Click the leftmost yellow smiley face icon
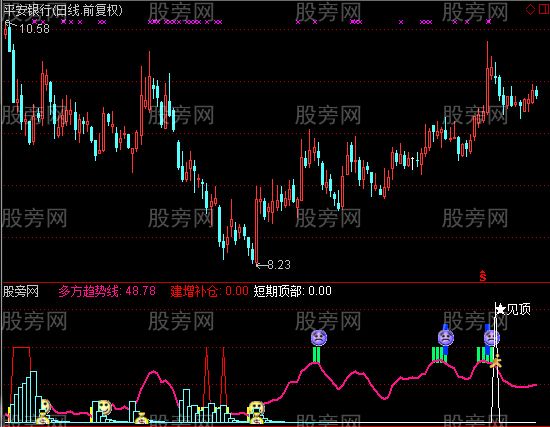 pyautogui.click(x=46, y=406)
